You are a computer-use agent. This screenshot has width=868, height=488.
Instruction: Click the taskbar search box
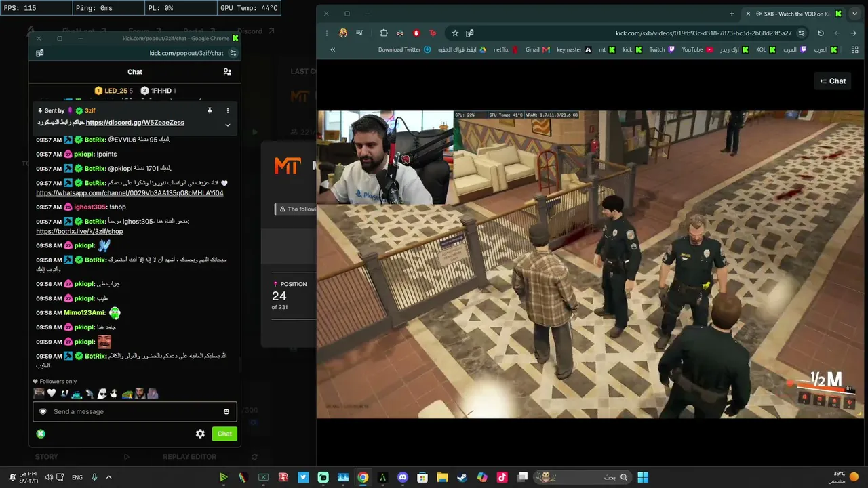pos(583,477)
